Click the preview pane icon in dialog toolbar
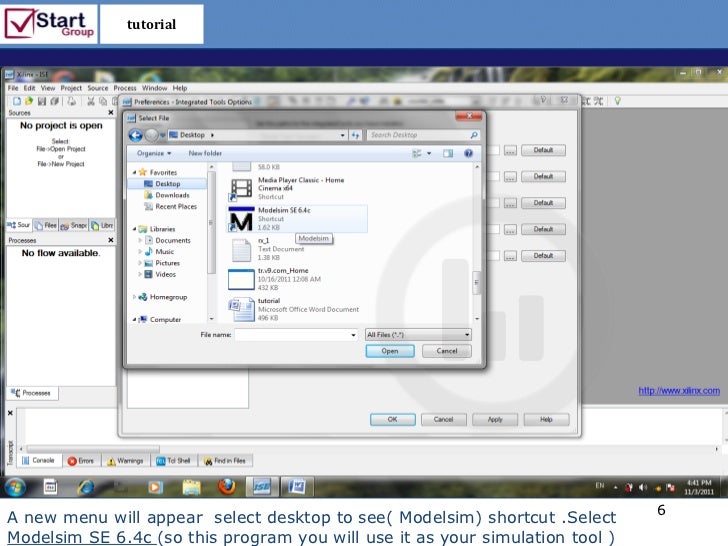 click(x=448, y=153)
